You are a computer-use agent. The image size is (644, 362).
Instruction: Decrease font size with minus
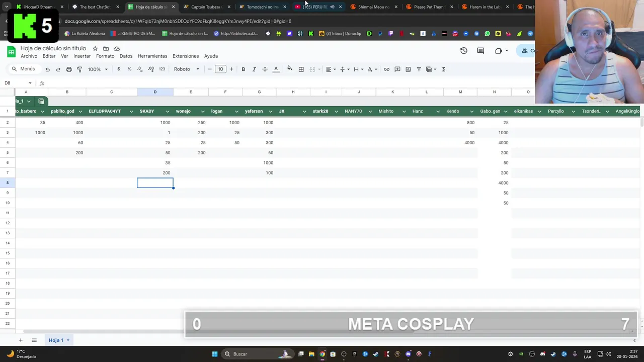[210, 69]
